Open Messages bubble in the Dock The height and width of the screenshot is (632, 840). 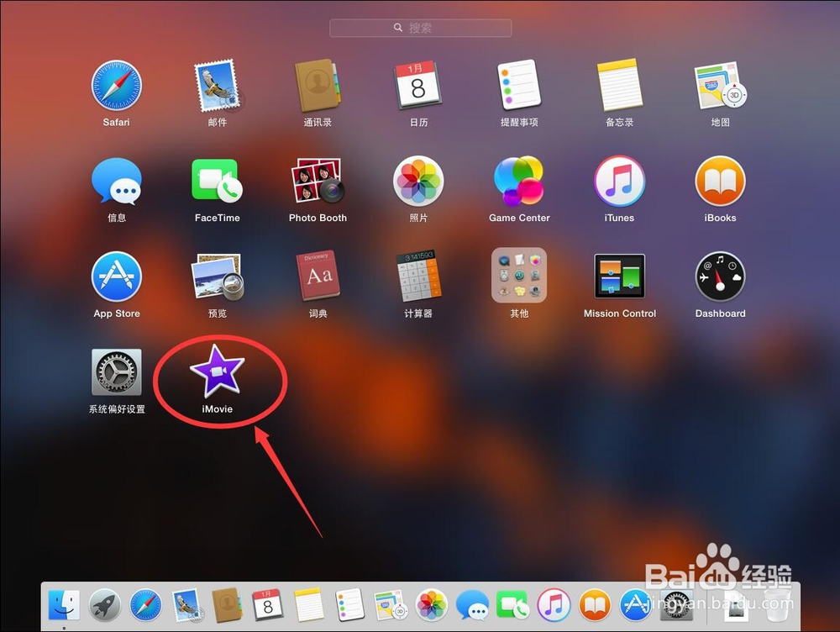[472, 605]
